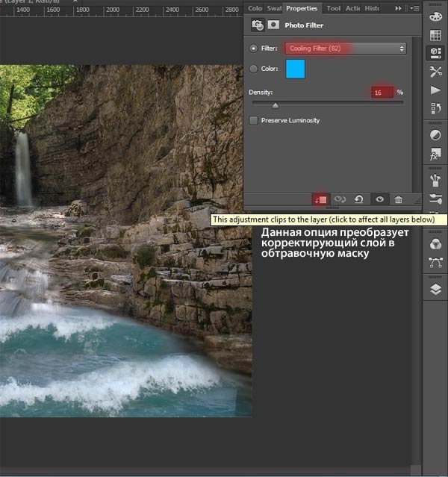
Task: Enable Preserve Luminosity checkbox
Action: (x=253, y=120)
